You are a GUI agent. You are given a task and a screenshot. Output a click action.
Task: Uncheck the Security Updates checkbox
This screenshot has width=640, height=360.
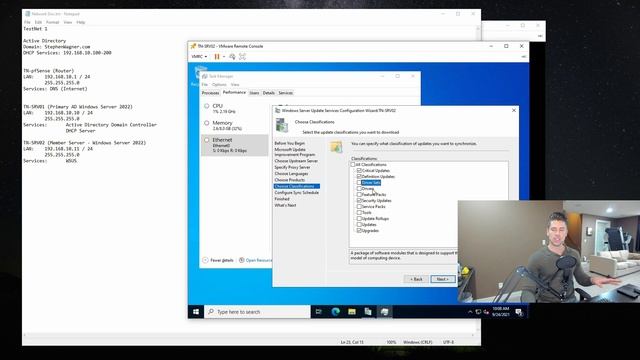(359, 200)
